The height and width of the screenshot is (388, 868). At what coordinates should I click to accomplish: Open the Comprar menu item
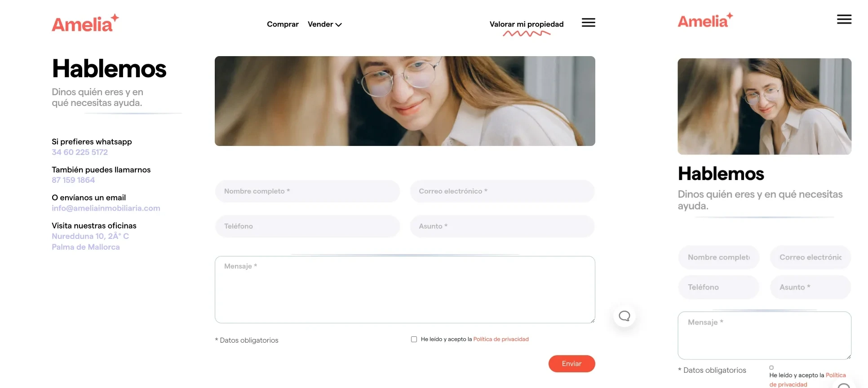tap(283, 24)
